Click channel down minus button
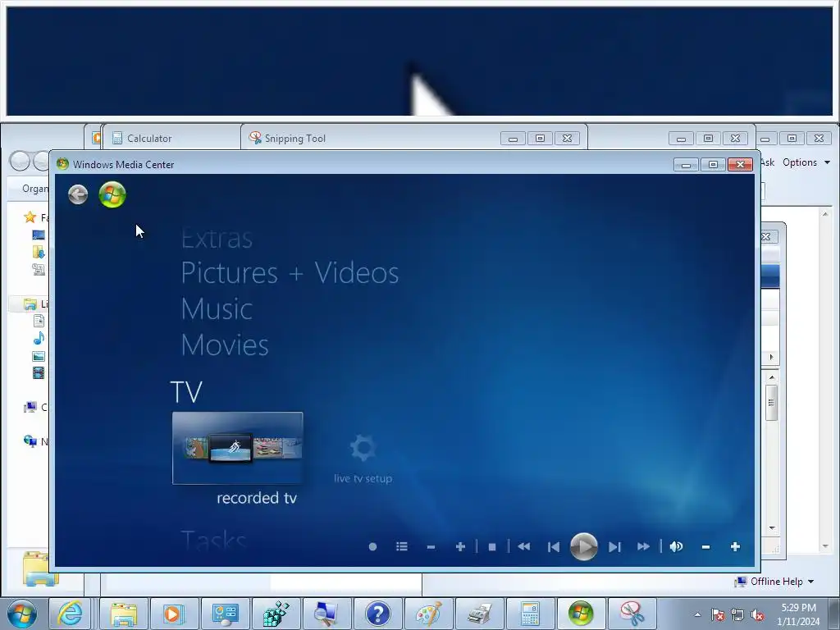840x630 pixels. pyautogui.click(x=431, y=547)
